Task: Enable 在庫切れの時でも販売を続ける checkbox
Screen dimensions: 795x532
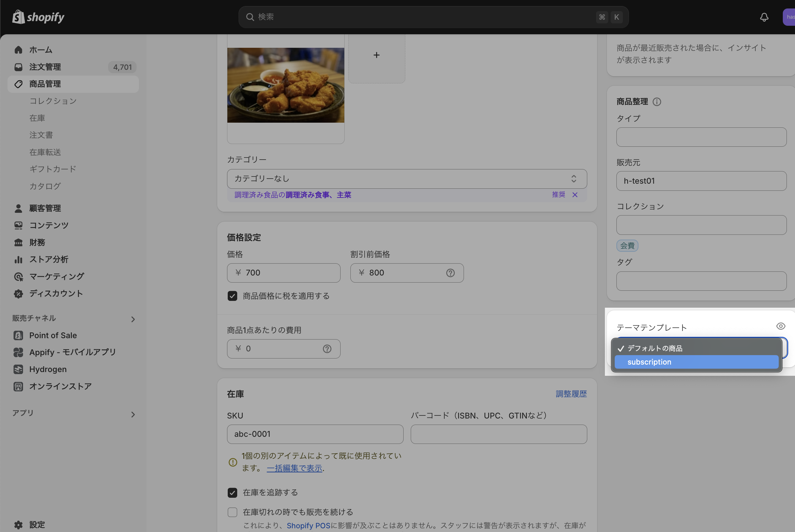Action: click(x=232, y=512)
